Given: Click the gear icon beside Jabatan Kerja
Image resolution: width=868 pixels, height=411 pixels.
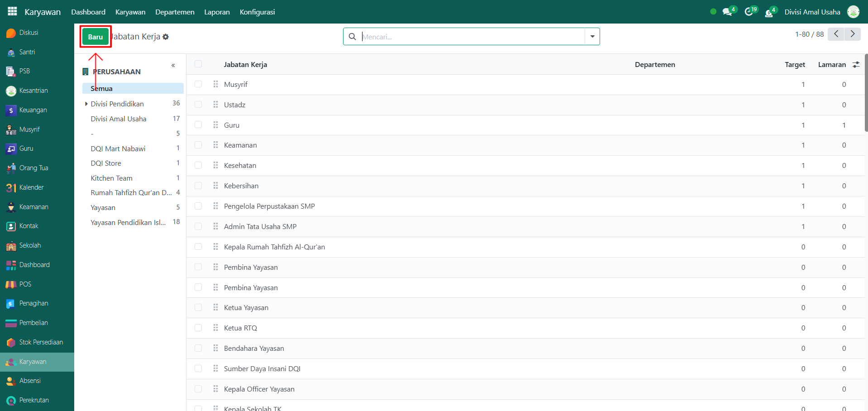Looking at the screenshot, I should pos(166,37).
